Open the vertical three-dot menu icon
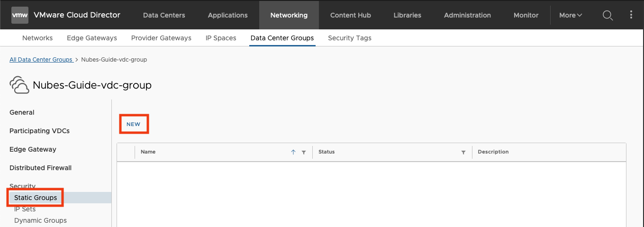This screenshot has width=644, height=227. pyautogui.click(x=631, y=15)
